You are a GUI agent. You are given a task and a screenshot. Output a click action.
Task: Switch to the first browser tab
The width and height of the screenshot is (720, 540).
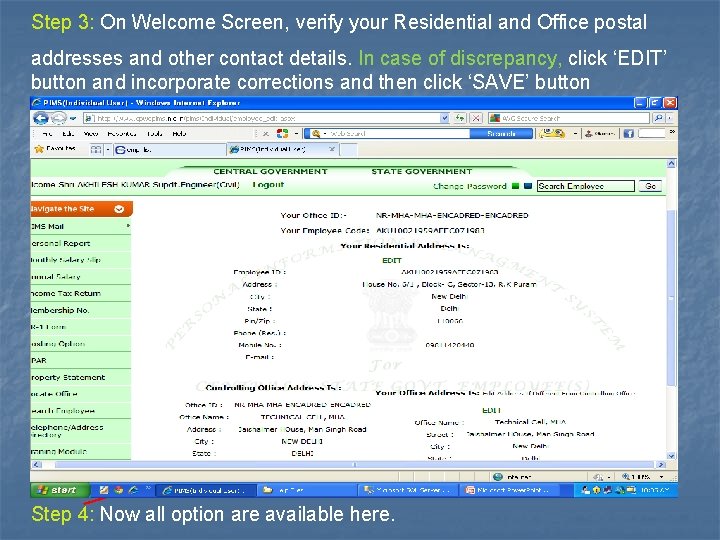pyautogui.click(x=170, y=149)
